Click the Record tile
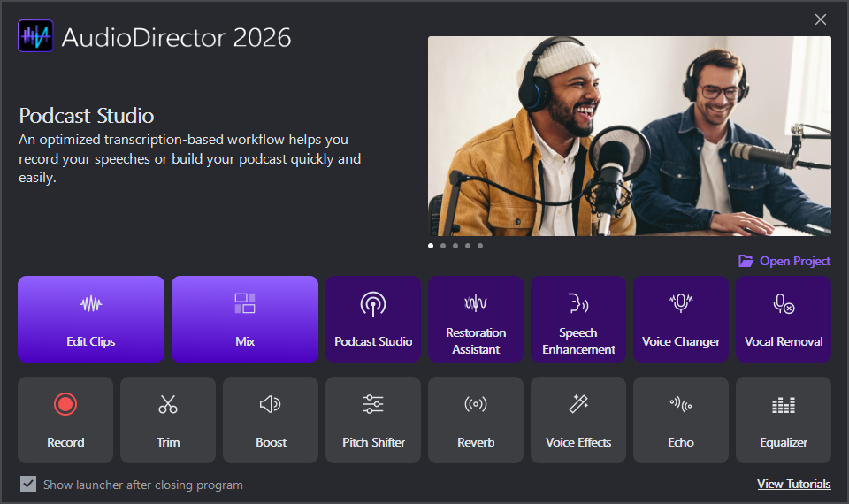Image resolution: width=849 pixels, height=504 pixels. 65,420
